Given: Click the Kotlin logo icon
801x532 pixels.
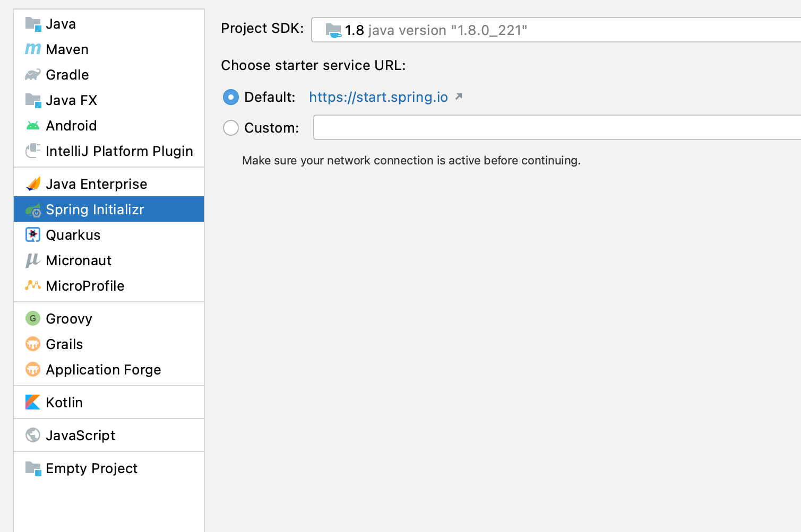Looking at the screenshot, I should click(33, 402).
